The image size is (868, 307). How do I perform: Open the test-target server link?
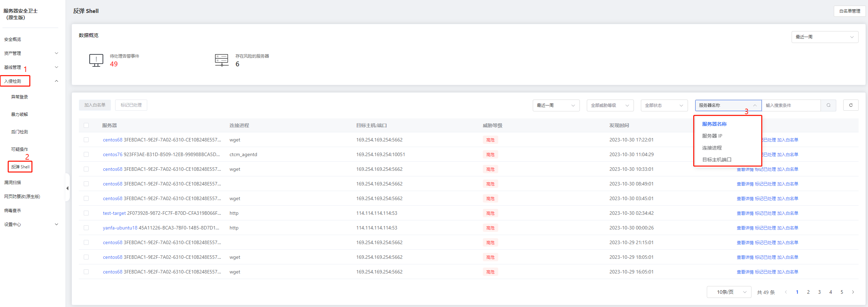tap(114, 213)
